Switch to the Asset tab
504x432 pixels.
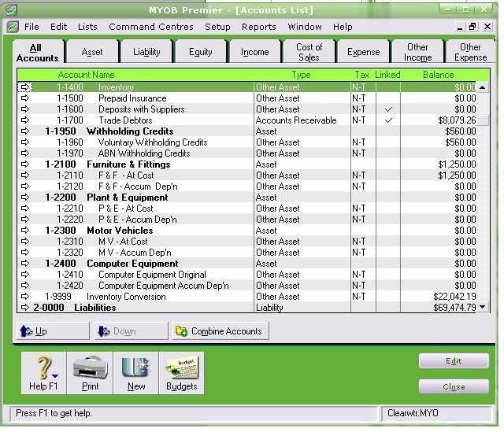92,52
